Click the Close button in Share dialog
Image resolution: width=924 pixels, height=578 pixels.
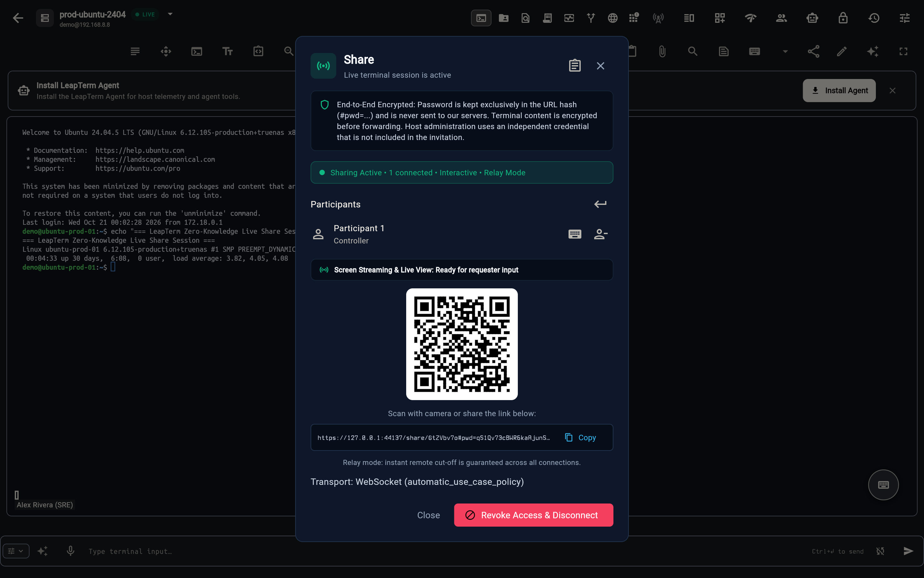[428, 515]
